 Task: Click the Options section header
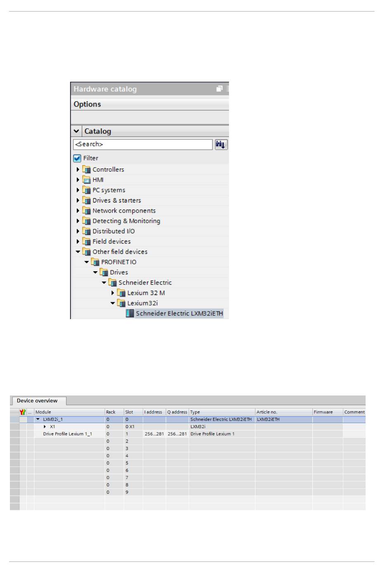(150, 104)
